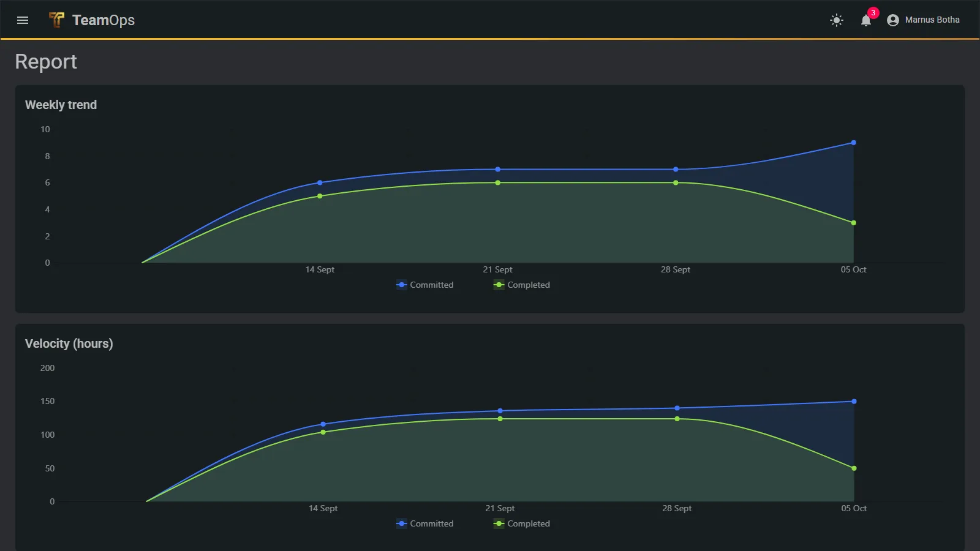Click the TeamOps brand title

point(104,20)
